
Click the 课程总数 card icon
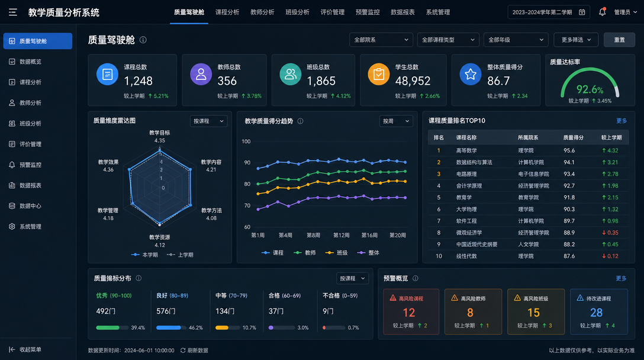click(107, 75)
